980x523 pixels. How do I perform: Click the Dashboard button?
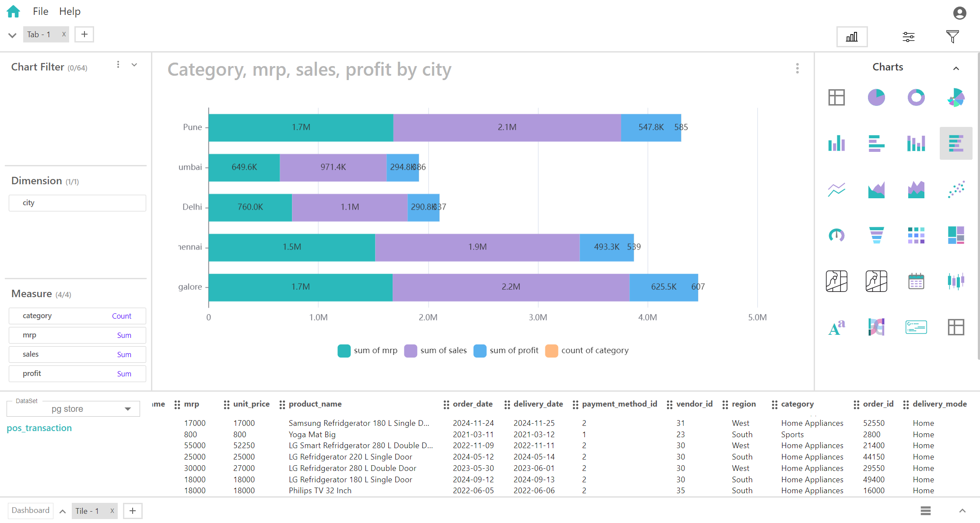point(31,510)
